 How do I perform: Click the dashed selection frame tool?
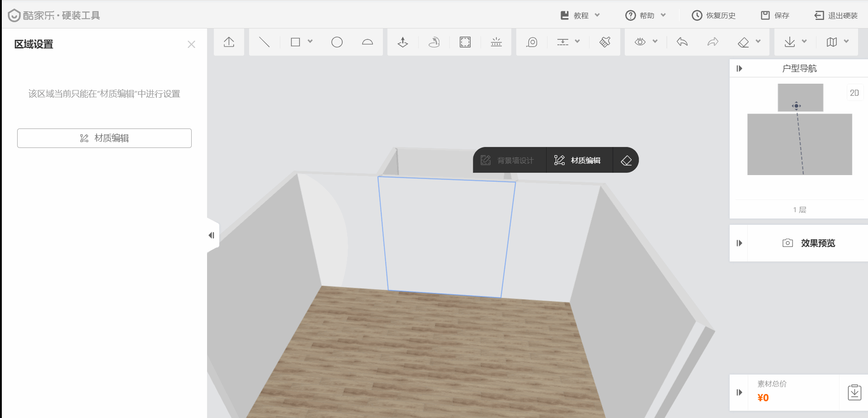465,42
